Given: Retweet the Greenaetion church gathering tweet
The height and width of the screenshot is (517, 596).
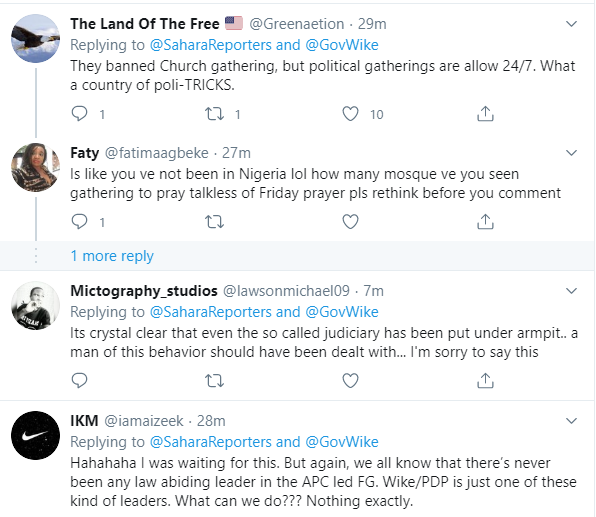Looking at the screenshot, I should (214, 114).
